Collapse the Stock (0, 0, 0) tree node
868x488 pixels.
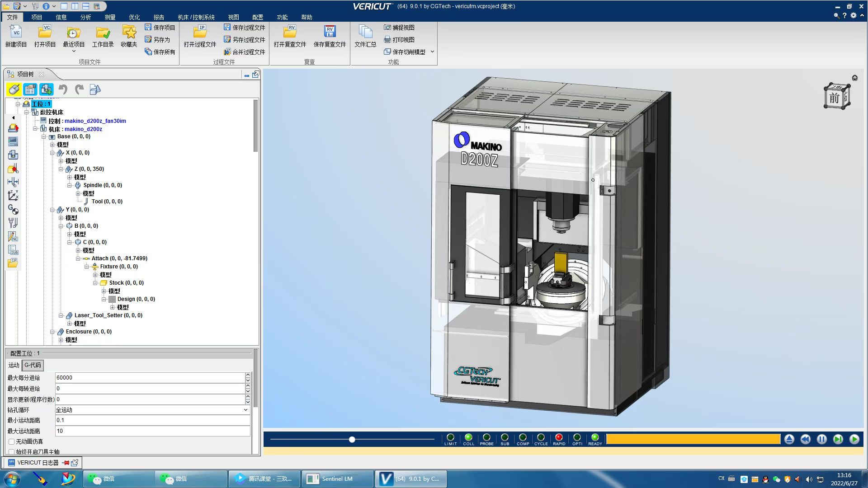[95, 283]
